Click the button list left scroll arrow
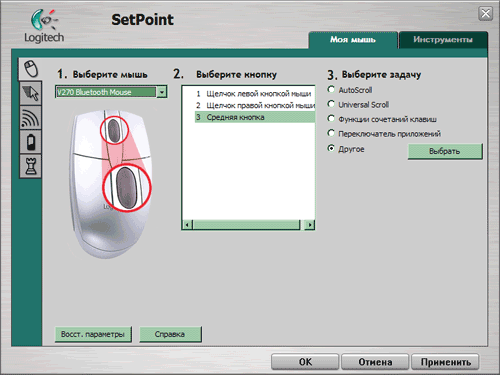 tap(188, 225)
